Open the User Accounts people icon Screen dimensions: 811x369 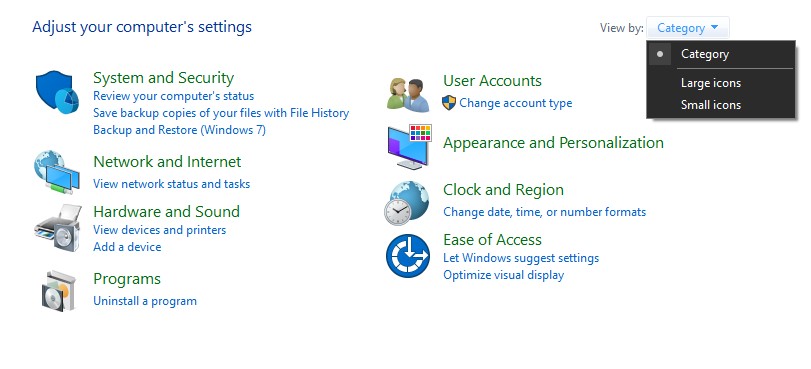pyautogui.click(x=408, y=95)
